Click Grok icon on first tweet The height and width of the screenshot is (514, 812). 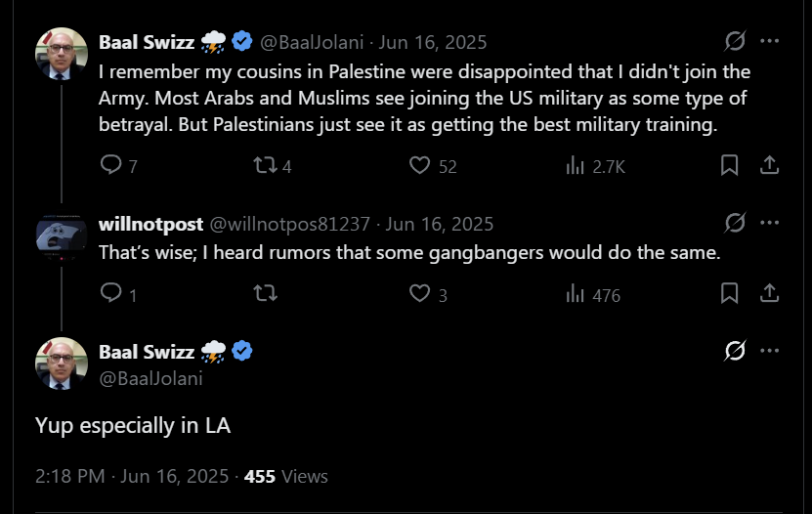(735, 41)
